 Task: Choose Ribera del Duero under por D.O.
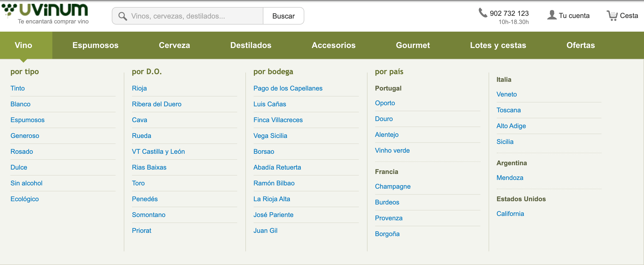tap(157, 104)
